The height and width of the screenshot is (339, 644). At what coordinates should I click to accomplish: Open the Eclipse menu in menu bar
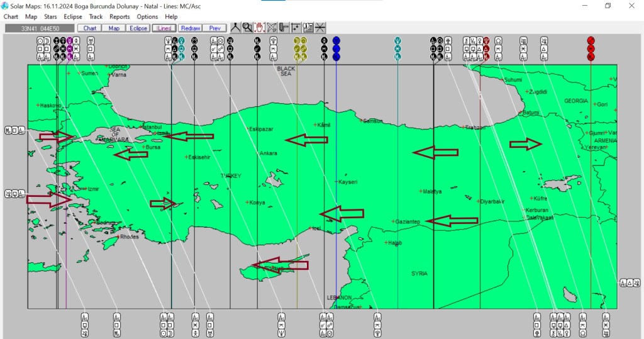coord(73,16)
